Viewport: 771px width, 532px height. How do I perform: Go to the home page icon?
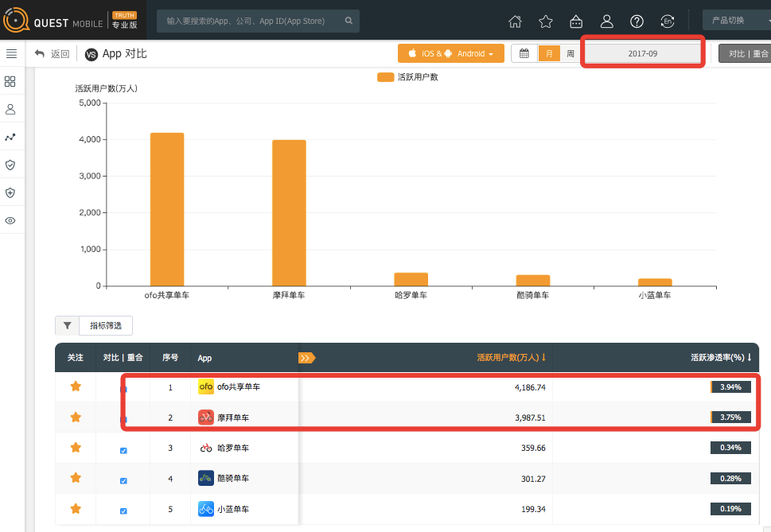click(516, 21)
